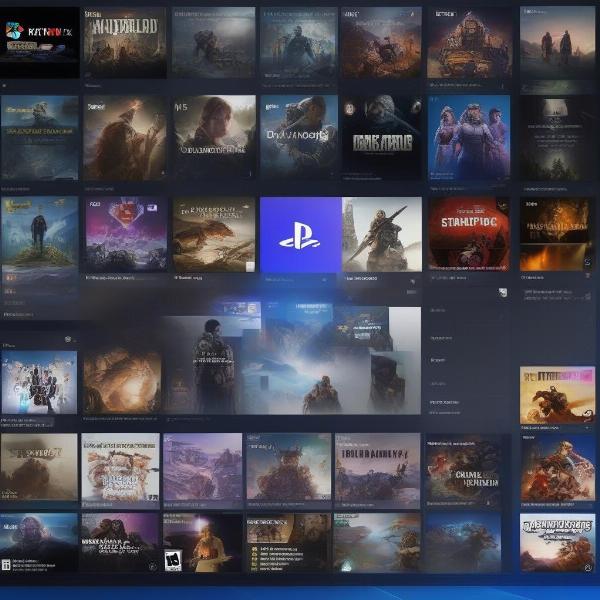This screenshot has width=600, height=600.
Task: Open the blue tile with red armored character
Action: point(558,468)
